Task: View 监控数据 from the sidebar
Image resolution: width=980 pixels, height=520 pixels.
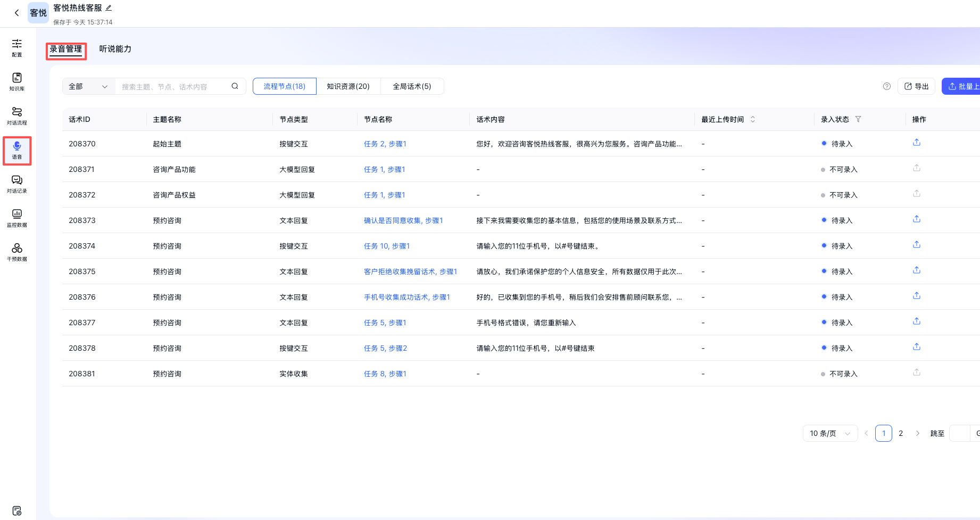Action: coord(17,218)
